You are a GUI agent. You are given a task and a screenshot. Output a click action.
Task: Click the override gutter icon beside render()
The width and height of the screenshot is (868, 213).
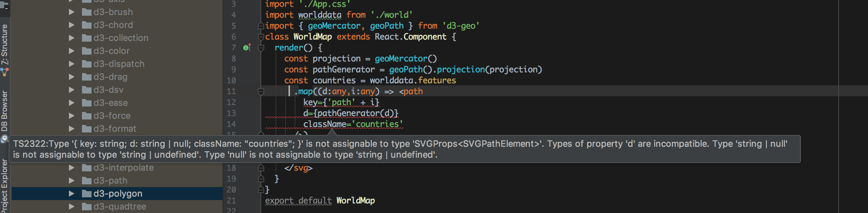(x=247, y=48)
